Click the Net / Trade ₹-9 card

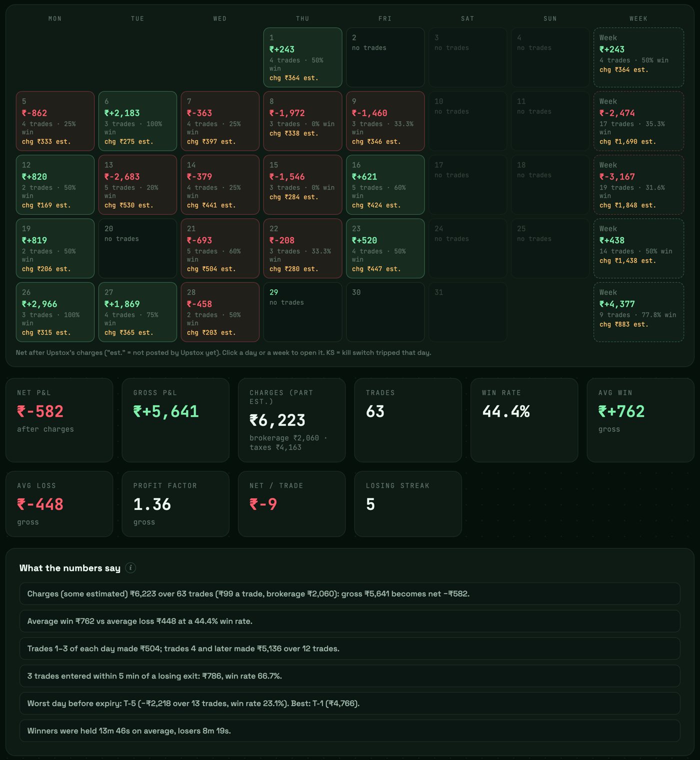click(291, 504)
